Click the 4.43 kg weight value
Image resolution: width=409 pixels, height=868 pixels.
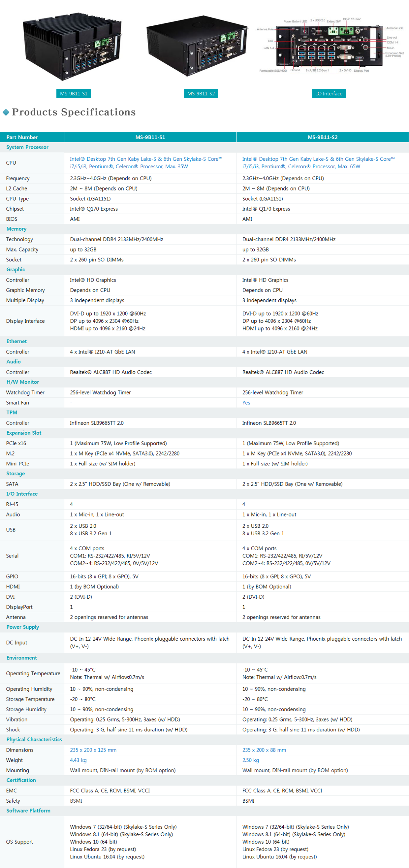79,760
